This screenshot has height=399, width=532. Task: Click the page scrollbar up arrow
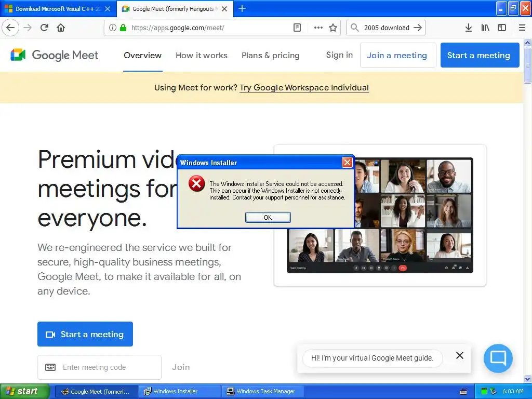(x=527, y=43)
